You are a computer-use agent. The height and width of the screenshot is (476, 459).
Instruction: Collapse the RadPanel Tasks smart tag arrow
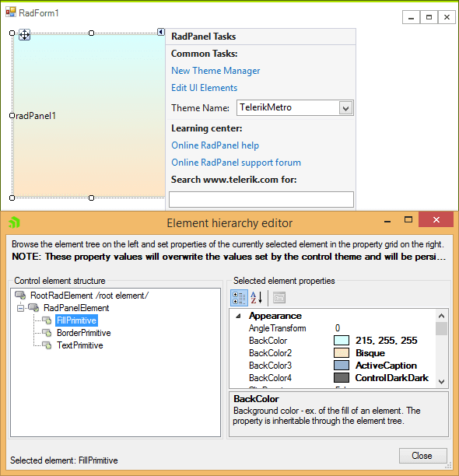click(x=161, y=32)
